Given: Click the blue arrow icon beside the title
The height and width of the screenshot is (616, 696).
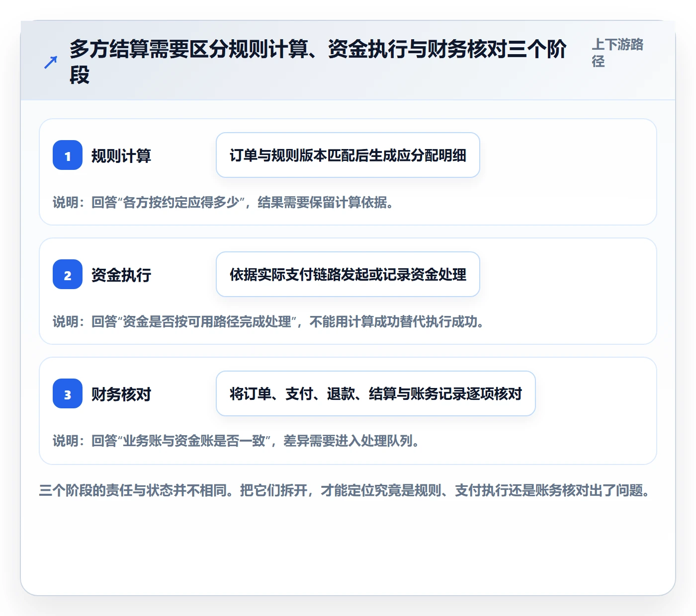Looking at the screenshot, I should pyautogui.click(x=51, y=63).
